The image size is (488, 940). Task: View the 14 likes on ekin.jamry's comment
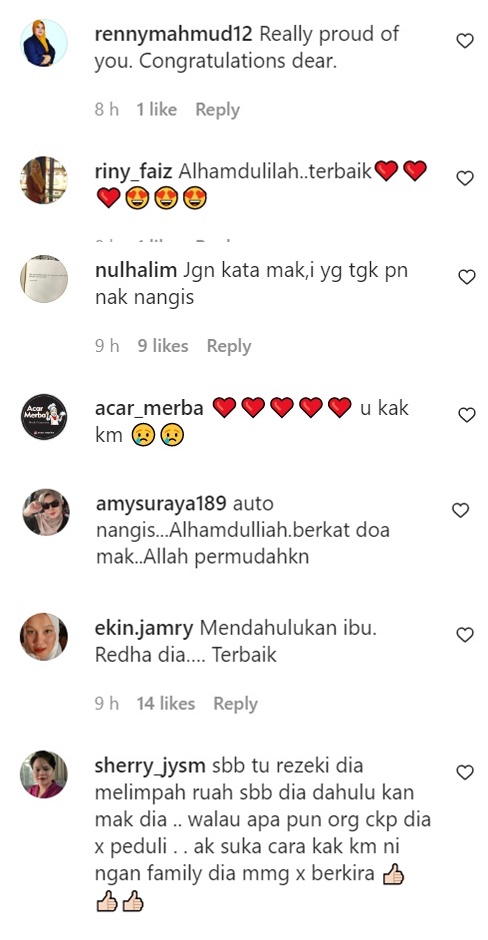point(165,703)
